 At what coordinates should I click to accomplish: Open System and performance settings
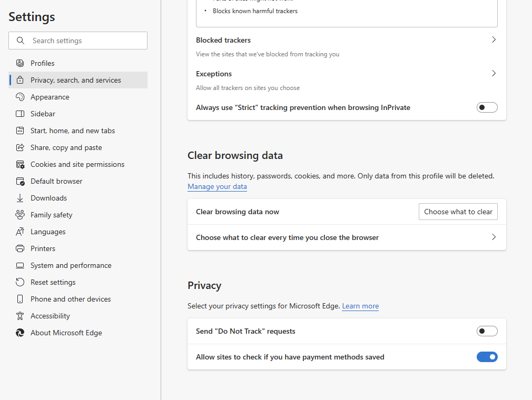(78, 265)
